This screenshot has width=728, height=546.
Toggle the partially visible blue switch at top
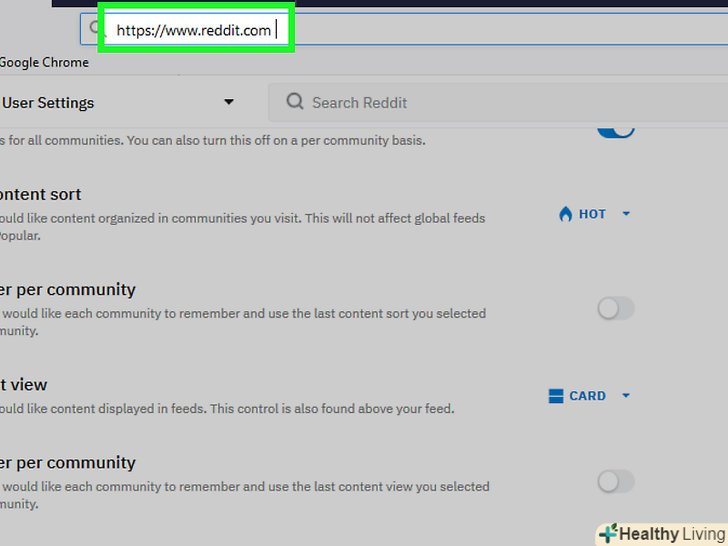616,130
